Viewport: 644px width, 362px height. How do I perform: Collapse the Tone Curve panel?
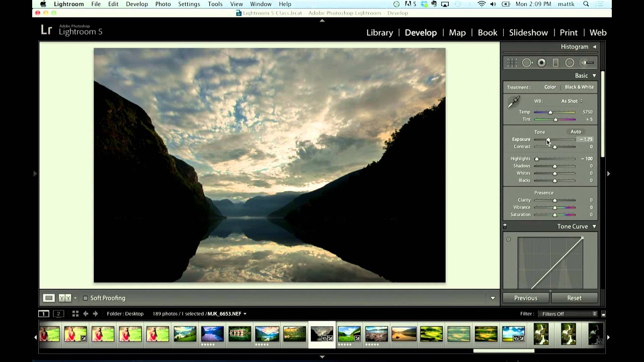(594, 227)
